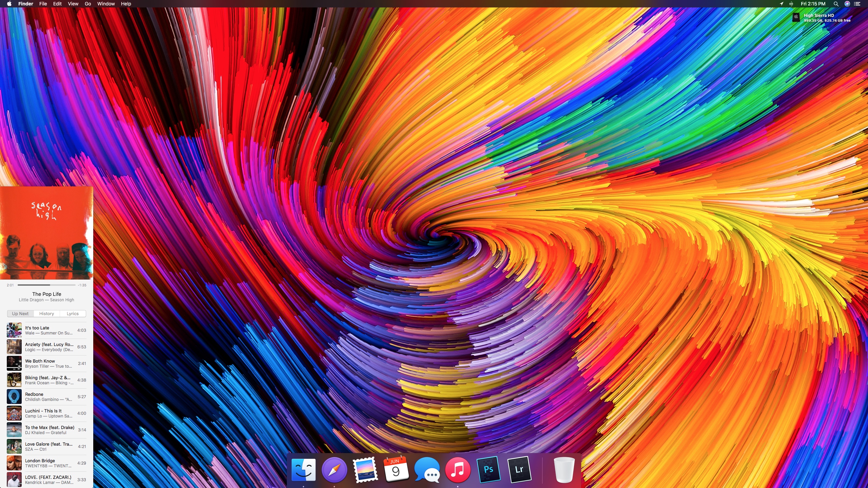The width and height of the screenshot is (868, 488).
Task: Click the Season High album artwork
Action: click(x=46, y=233)
